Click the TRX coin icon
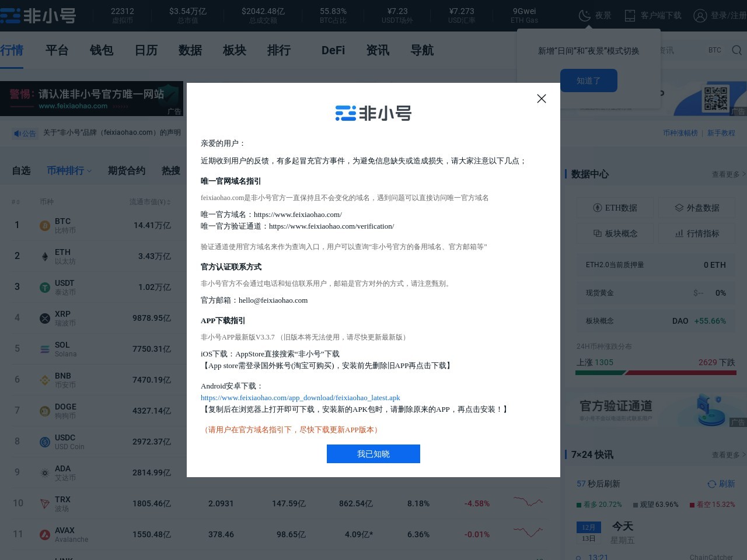Viewport: 747px width, 560px height. point(45,504)
